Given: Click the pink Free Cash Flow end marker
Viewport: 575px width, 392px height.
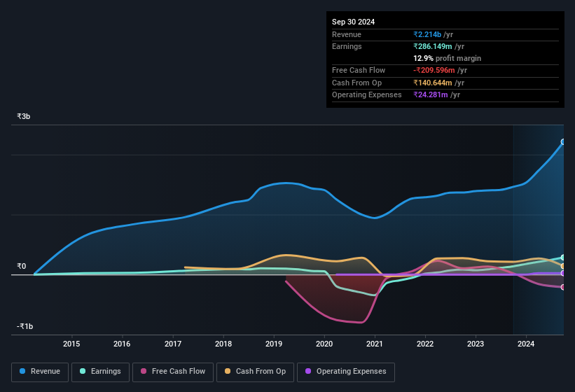Looking at the screenshot, I should pos(563,287).
